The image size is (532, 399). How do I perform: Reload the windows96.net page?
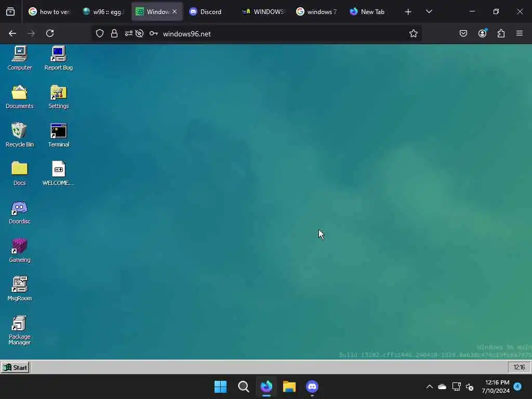tap(50, 33)
